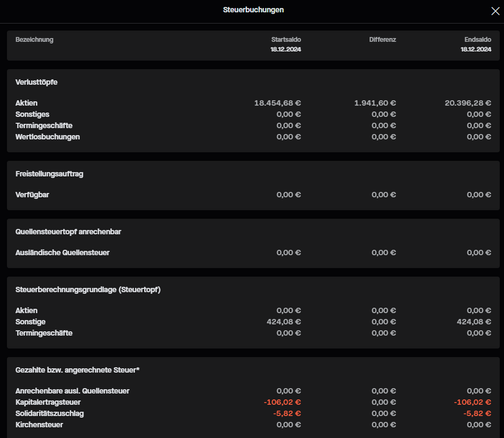Click the Aktien Differenz value 1.941,60 €

click(x=375, y=103)
